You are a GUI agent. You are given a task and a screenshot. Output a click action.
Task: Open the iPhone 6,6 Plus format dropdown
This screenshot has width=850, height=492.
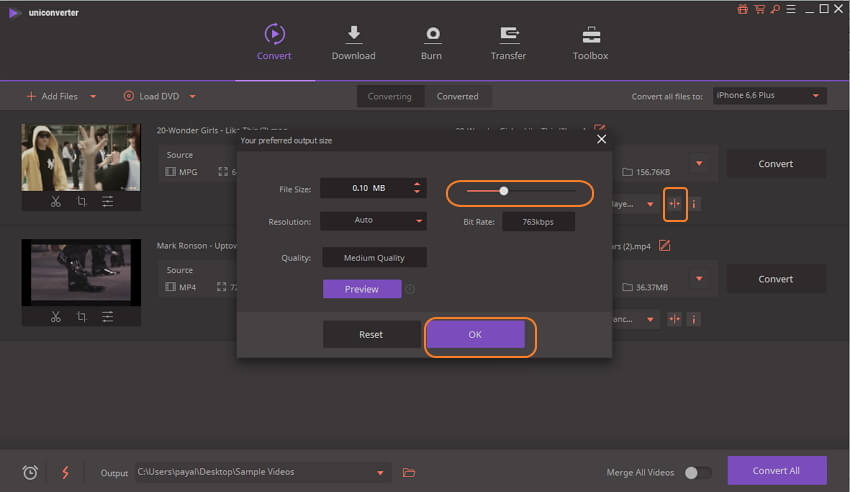click(770, 96)
